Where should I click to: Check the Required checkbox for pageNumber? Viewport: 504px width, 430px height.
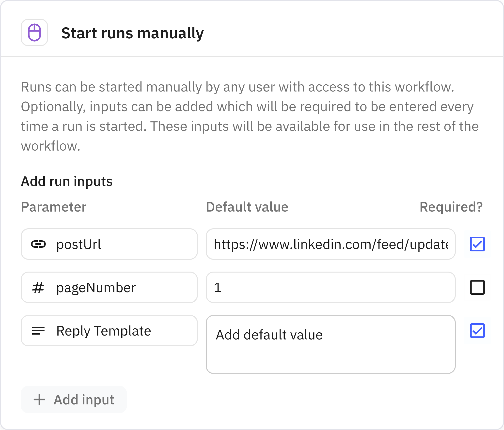(477, 287)
